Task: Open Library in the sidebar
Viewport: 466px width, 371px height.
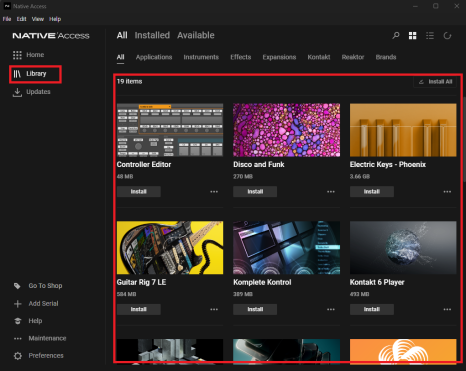Action: 29,74
